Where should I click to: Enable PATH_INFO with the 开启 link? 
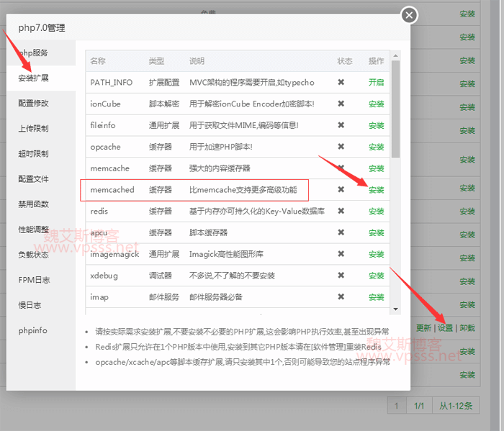[x=376, y=82]
